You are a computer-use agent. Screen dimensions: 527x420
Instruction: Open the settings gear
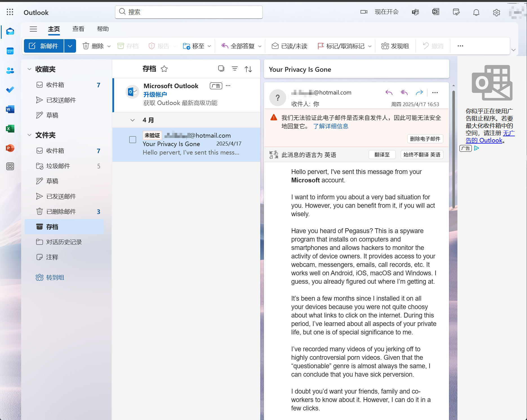(497, 12)
